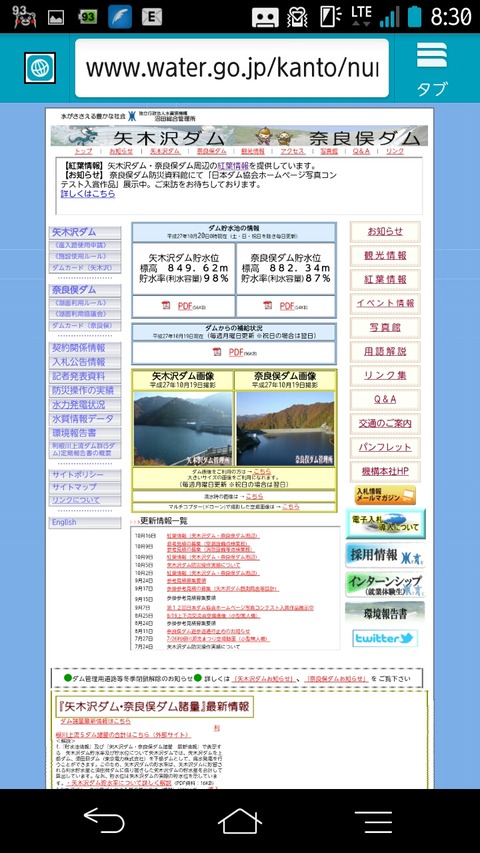Select 矢木沢ダム in left sidebar
Image resolution: width=480 pixels, height=853 pixels.
[x=85, y=232]
